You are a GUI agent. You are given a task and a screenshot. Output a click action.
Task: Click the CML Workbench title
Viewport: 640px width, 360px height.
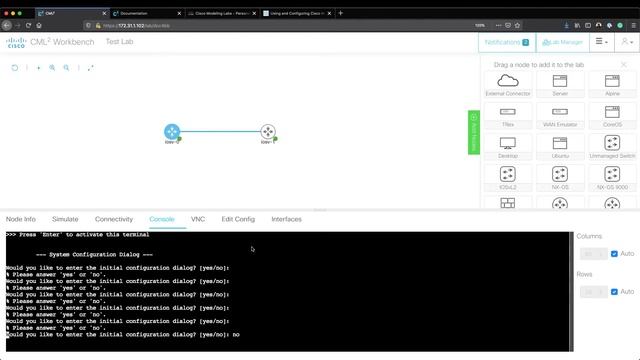coord(62,42)
